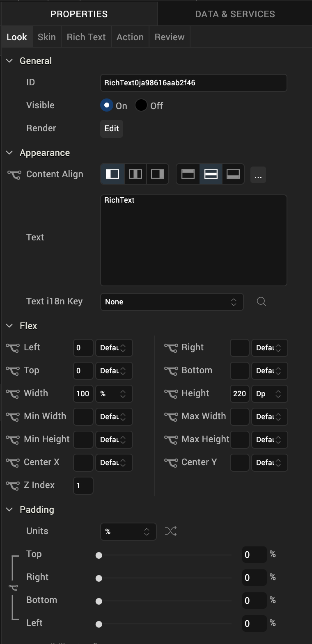Click the search icon beside Text i18n Key

pos(262,302)
